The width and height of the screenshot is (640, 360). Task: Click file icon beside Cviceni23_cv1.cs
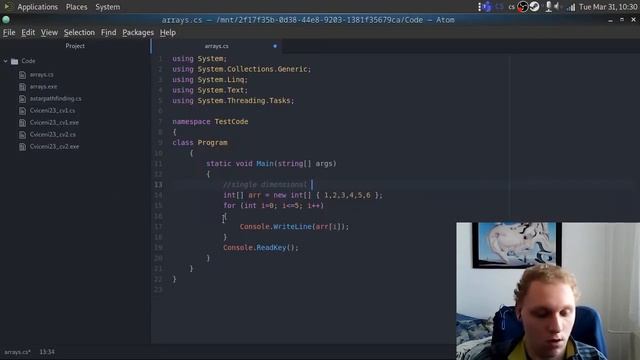tap(22, 111)
